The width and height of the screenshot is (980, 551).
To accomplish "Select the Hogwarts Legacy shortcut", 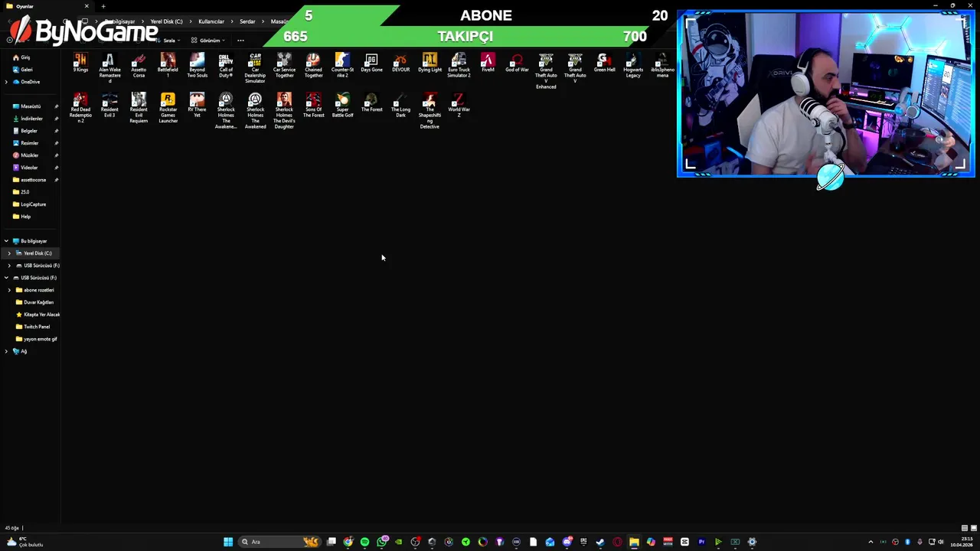I will point(633,66).
